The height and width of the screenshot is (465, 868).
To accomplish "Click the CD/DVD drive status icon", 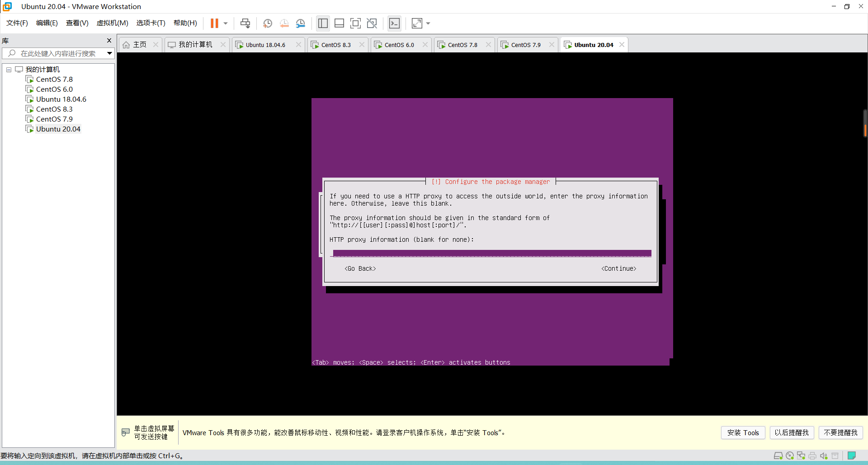I will pyautogui.click(x=790, y=456).
